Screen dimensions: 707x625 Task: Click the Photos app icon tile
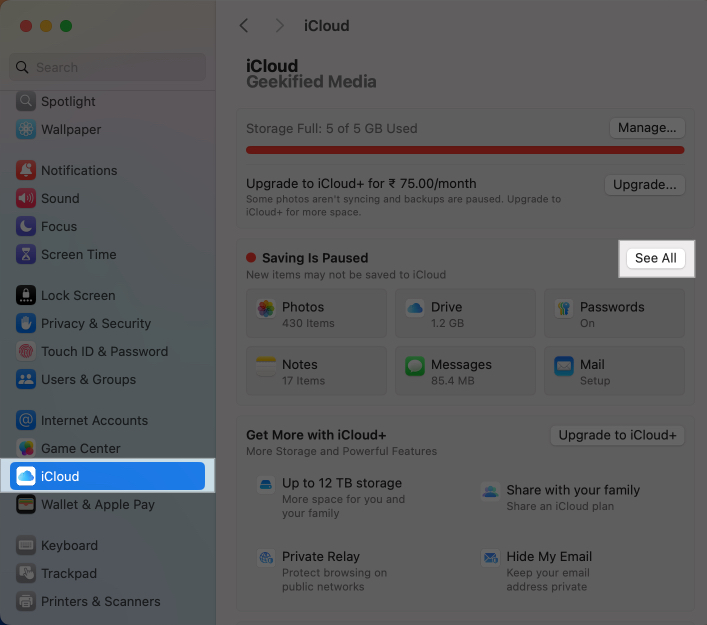(266, 309)
